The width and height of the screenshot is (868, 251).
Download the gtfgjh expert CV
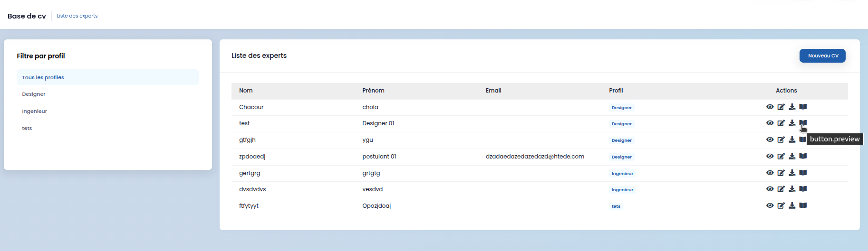click(x=792, y=139)
